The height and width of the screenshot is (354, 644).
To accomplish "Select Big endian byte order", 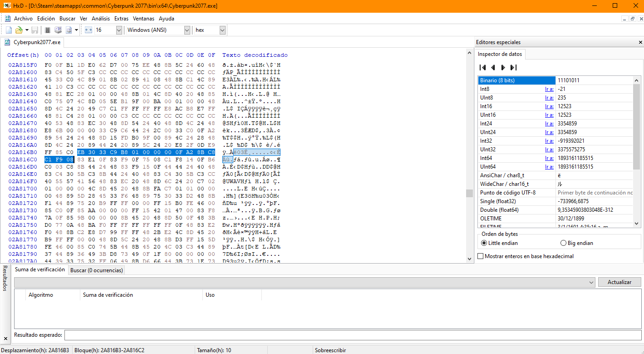I will click(576, 243).
